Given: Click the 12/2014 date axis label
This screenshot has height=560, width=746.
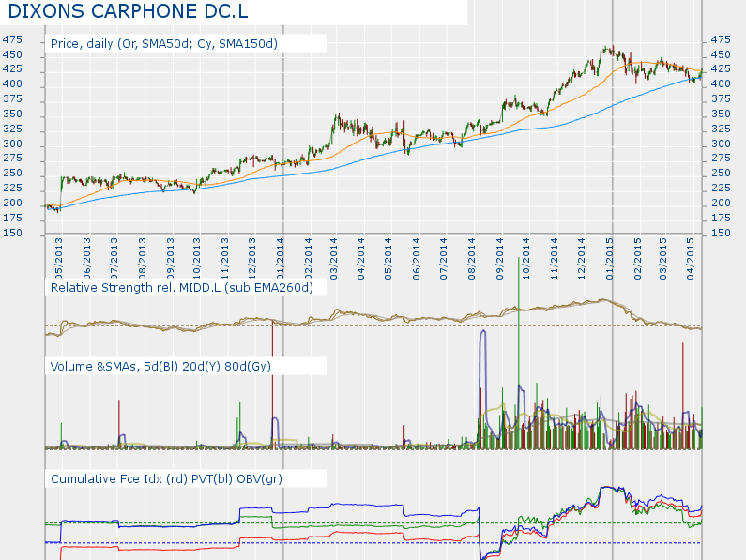Looking at the screenshot, I should pos(582,259).
